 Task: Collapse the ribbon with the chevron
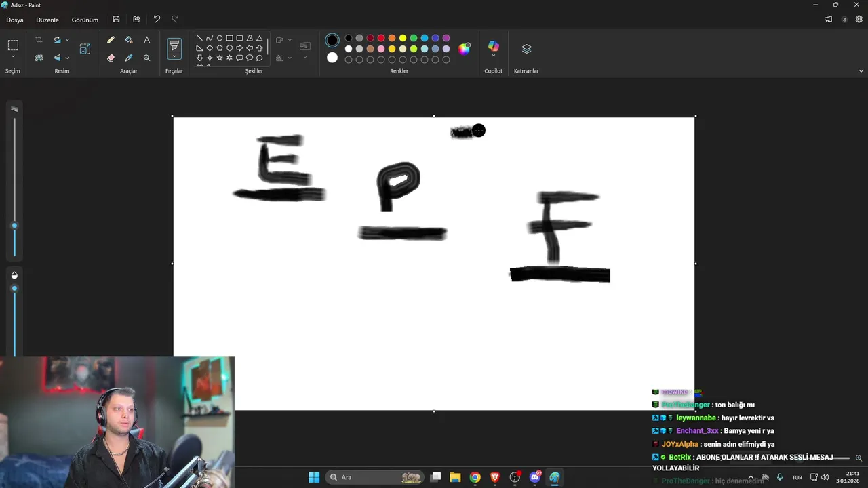861,70
